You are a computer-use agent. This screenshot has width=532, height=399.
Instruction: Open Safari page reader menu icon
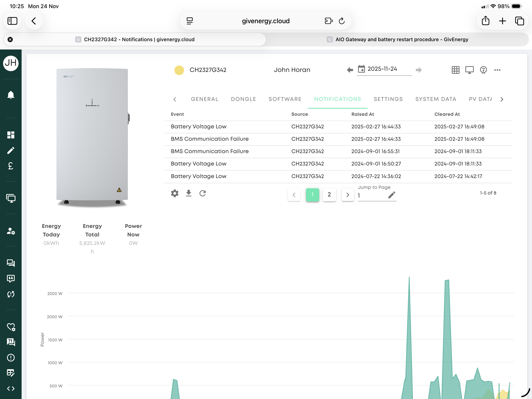[189, 21]
